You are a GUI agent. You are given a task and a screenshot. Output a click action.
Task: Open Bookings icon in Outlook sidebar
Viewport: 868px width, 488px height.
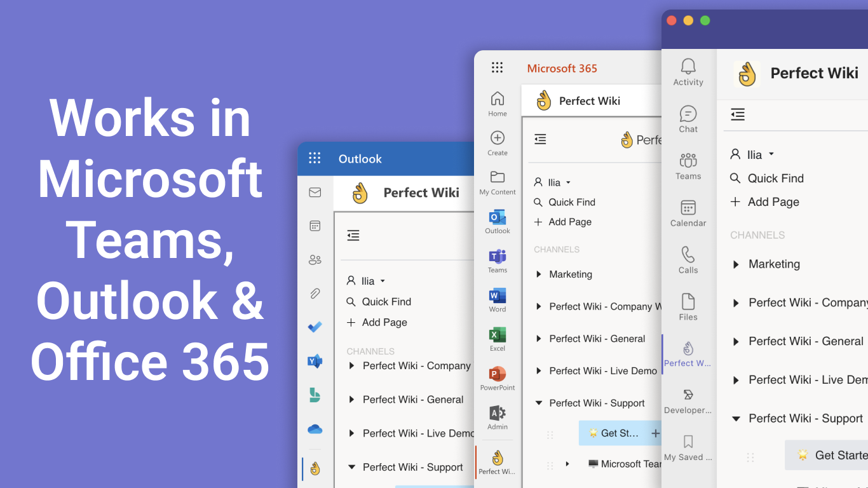[315, 395]
